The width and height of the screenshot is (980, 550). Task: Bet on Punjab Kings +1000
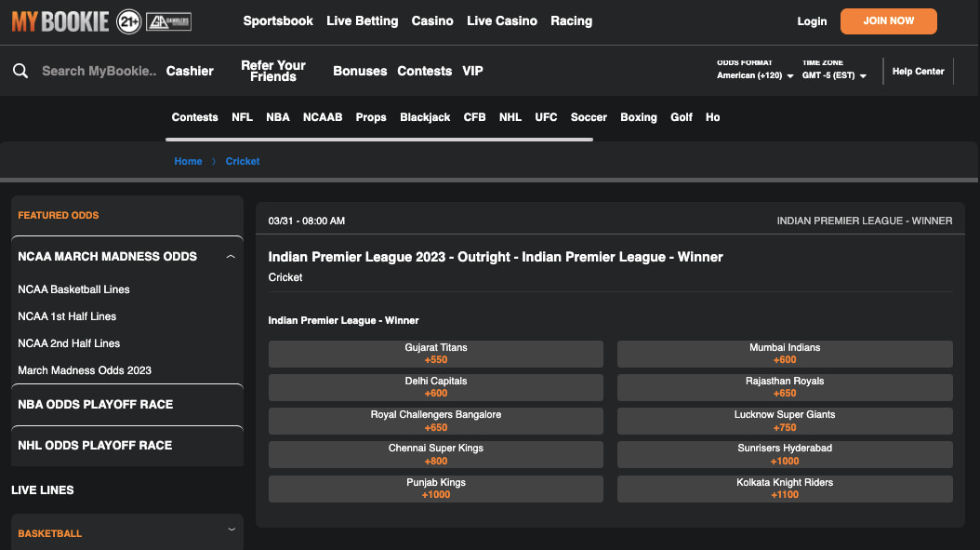[x=436, y=489]
